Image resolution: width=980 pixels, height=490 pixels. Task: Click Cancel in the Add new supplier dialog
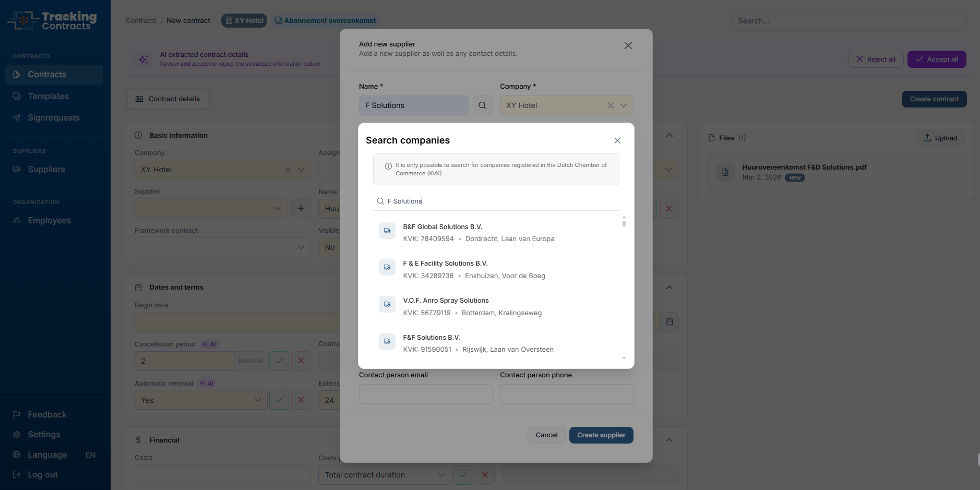click(546, 435)
